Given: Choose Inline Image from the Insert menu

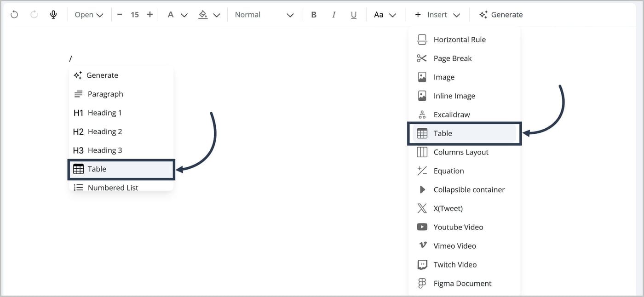Looking at the screenshot, I should [464, 96].
